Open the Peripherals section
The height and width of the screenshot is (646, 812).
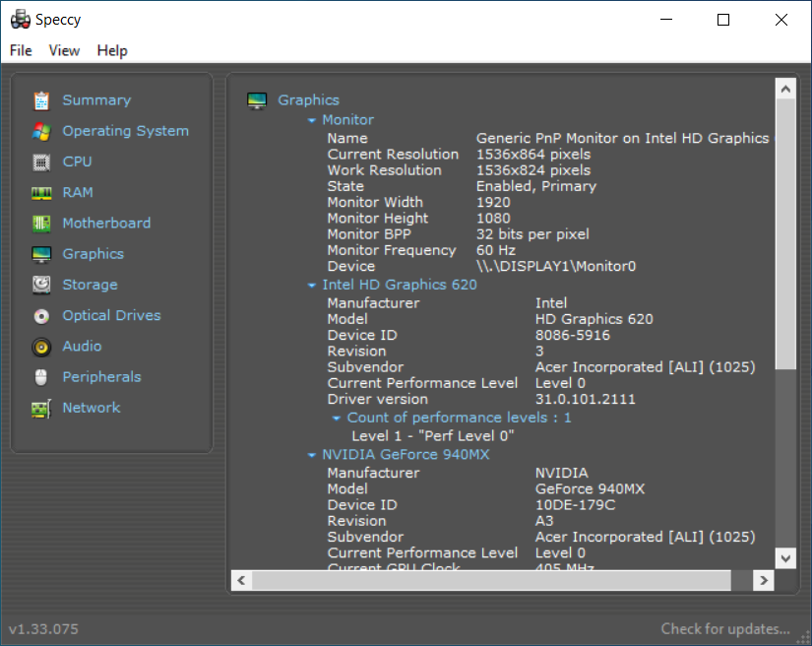click(102, 376)
